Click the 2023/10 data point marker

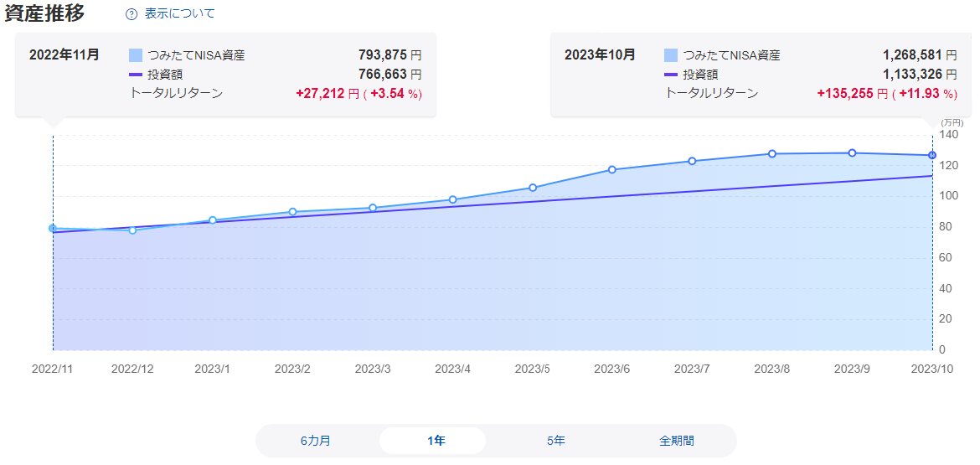[932, 155]
